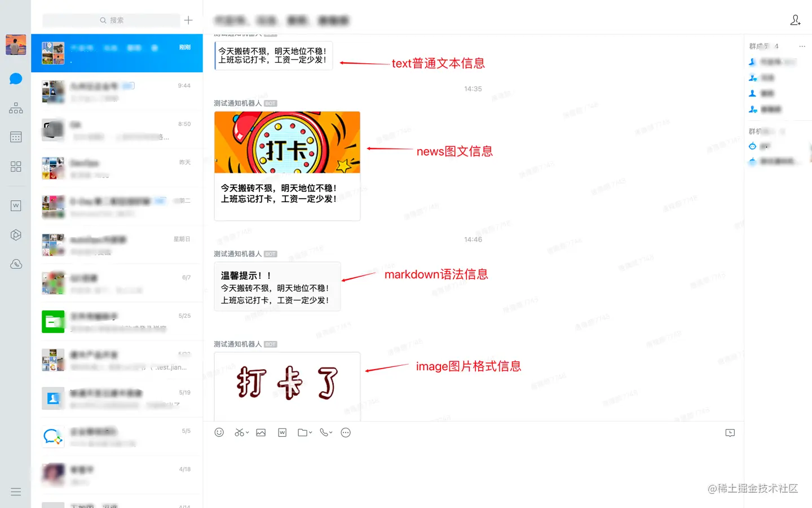Open the conversation dated 昨天
812x508 pixels.
coord(117,168)
